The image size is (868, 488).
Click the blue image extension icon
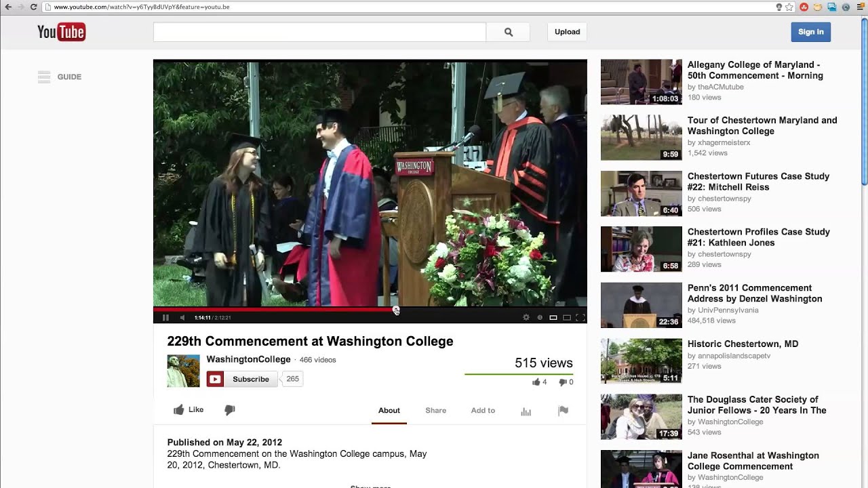(x=832, y=7)
